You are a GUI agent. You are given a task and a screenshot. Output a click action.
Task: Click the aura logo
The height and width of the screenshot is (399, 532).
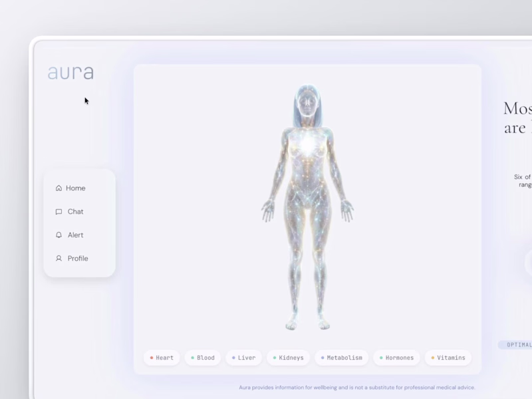(x=70, y=72)
